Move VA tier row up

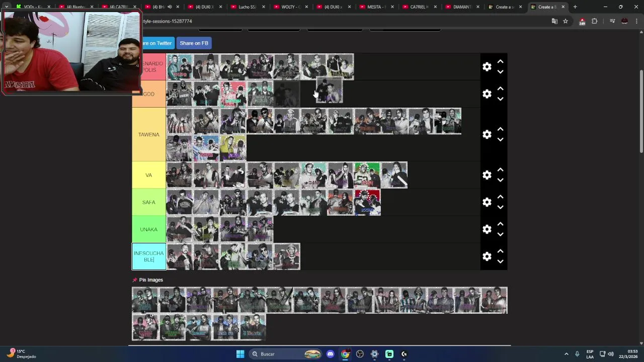(501, 169)
